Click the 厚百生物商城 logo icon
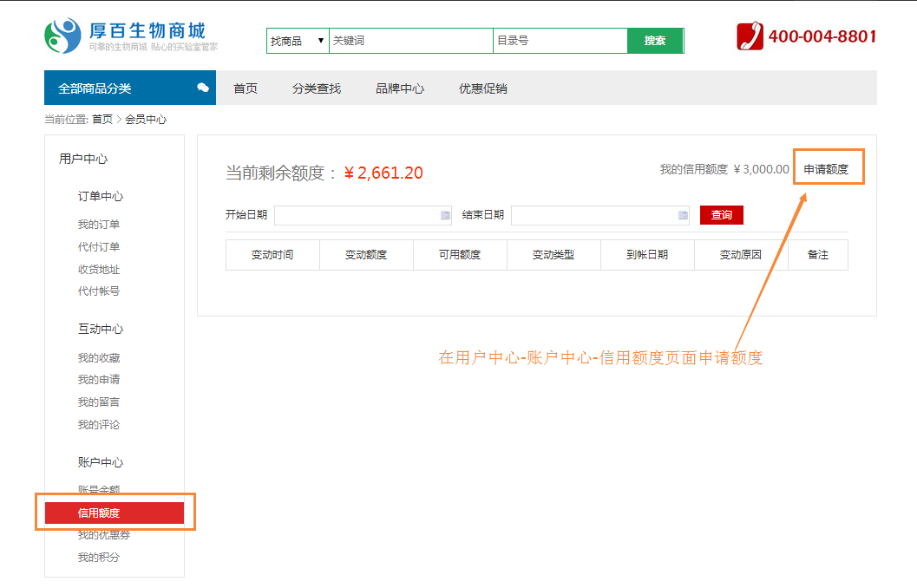917x588 pixels. tap(62, 36)
